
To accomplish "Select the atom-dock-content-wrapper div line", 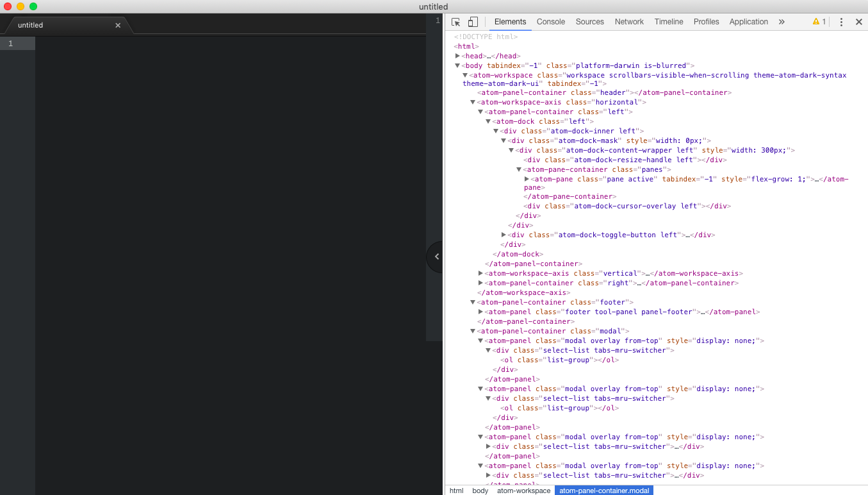I will coord(655,150).
